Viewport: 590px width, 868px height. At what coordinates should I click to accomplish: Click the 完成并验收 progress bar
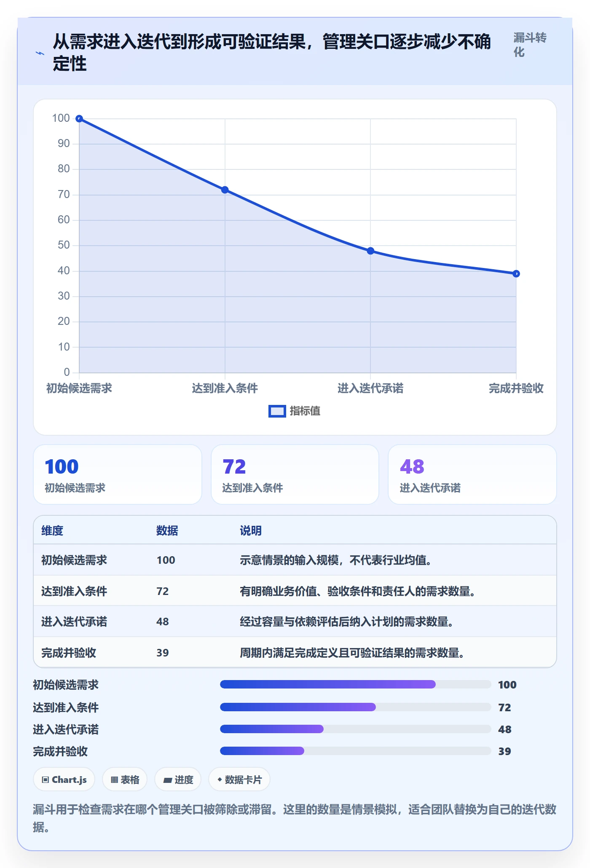(355, 751)
